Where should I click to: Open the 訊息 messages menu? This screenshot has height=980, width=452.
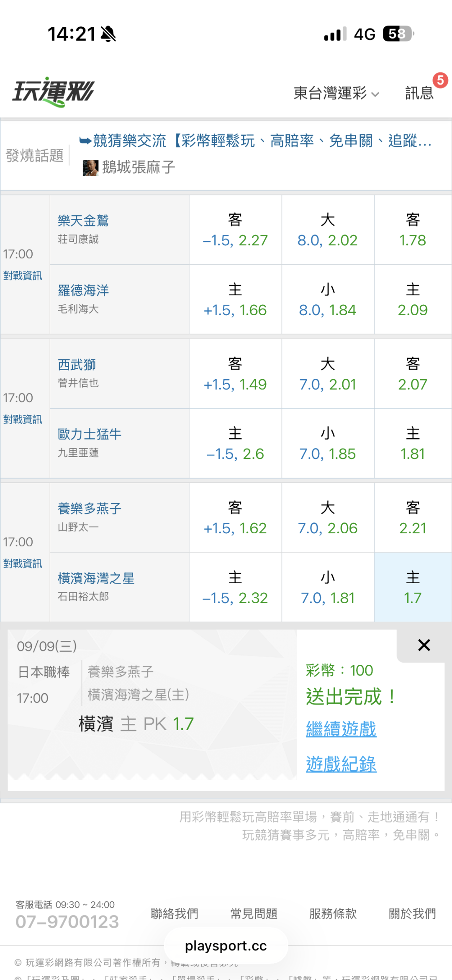[419, 93]
